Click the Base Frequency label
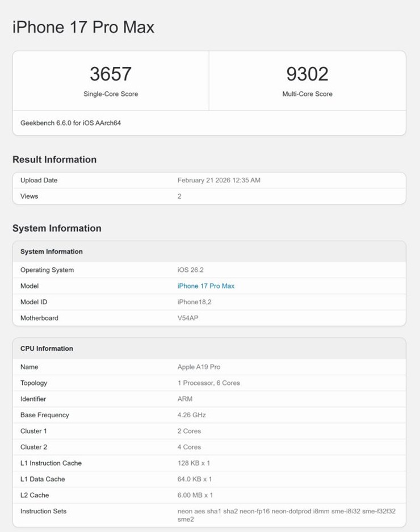The height and width of the screenshot is (532, 420). (x=44, y=415)
